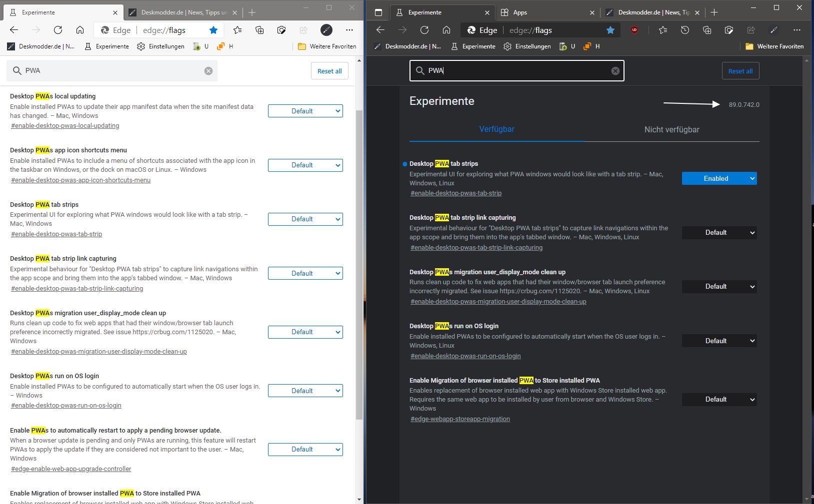Open Enabled dropdown for PWA tab strips, dark window
Image resolution: width=814 pixels, height=504 pixels.
[x=719, y=178]
